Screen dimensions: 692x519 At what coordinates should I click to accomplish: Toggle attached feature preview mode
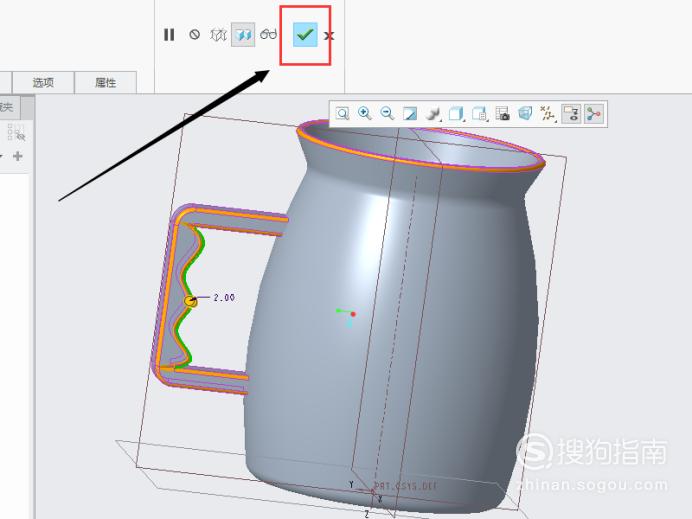pos(243,34)
